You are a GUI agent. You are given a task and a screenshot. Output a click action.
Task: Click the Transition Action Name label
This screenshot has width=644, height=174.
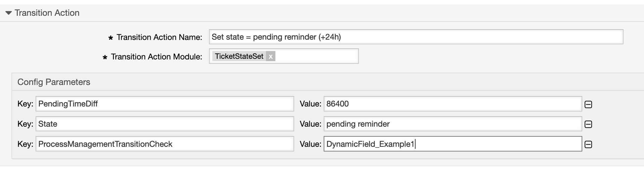[x=159, y=37]
